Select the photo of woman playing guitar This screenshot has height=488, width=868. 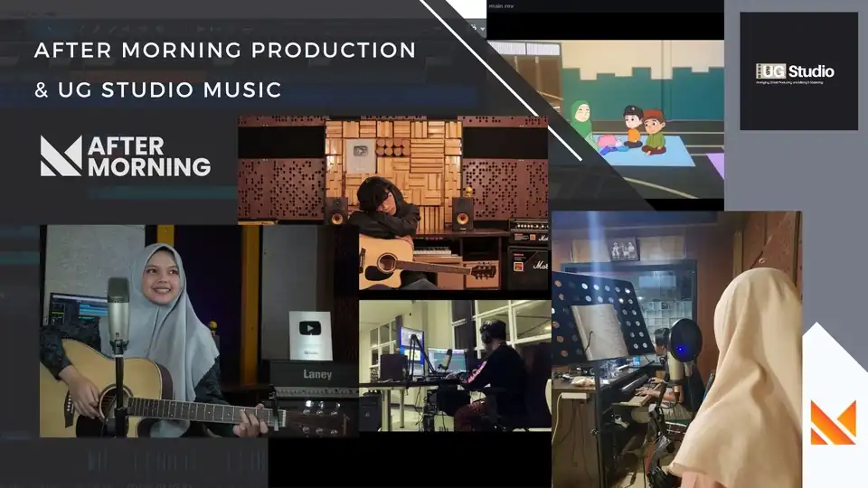click(x=199, y=331)
